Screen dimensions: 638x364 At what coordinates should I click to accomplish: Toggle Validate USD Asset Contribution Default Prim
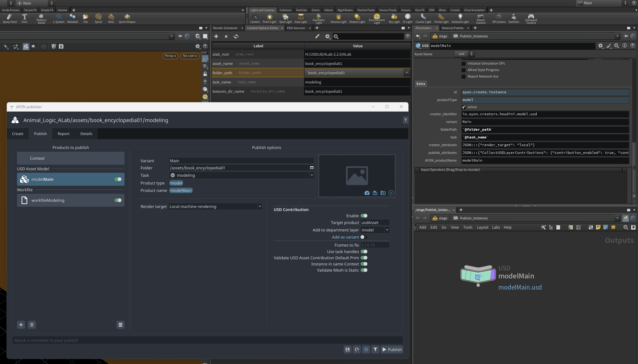point(364,258)
